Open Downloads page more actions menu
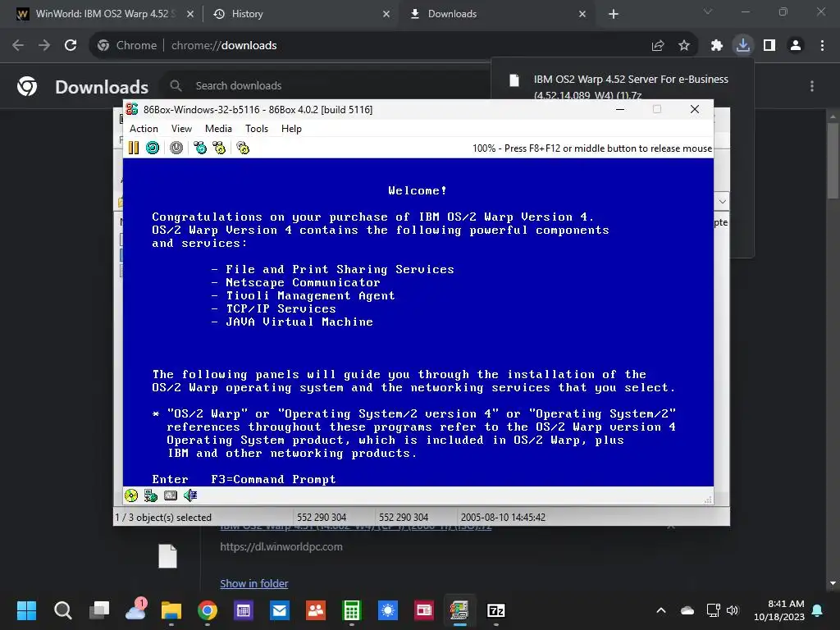 click(x=812, y=85)
